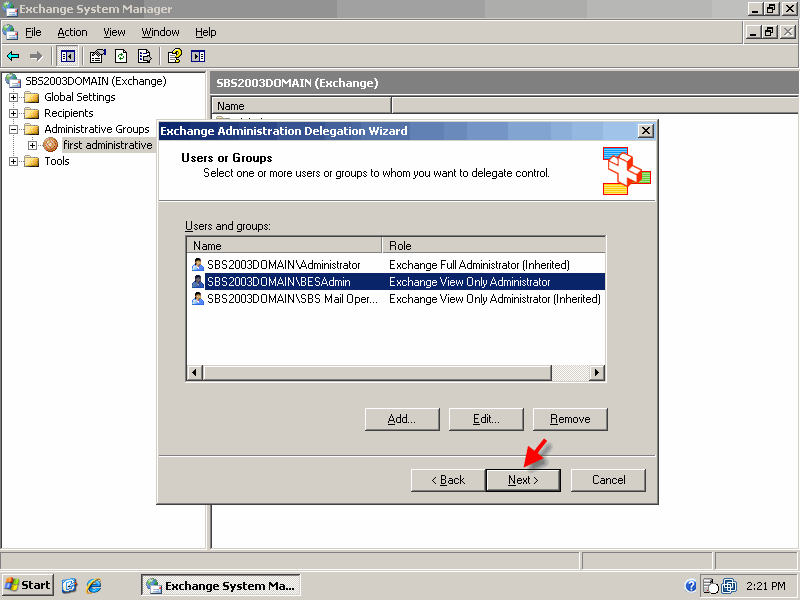Click BESAdmin's Exchange View Only Administrator role

469,282
